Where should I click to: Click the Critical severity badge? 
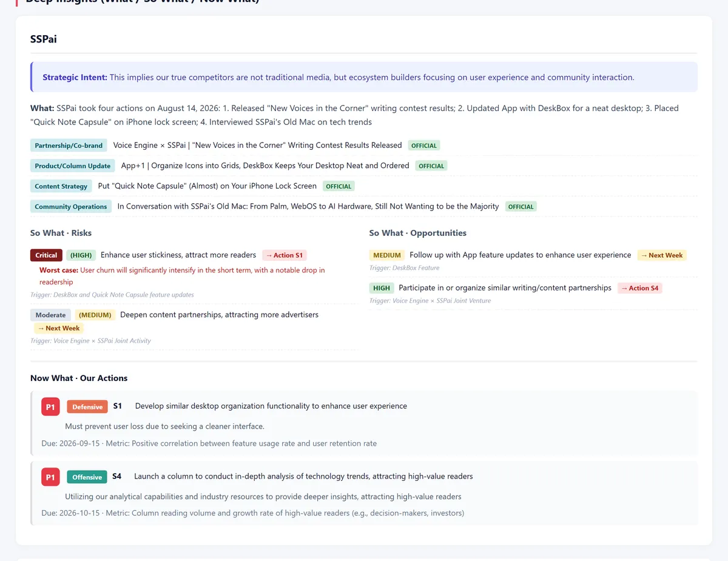click(x=46, y=255)
